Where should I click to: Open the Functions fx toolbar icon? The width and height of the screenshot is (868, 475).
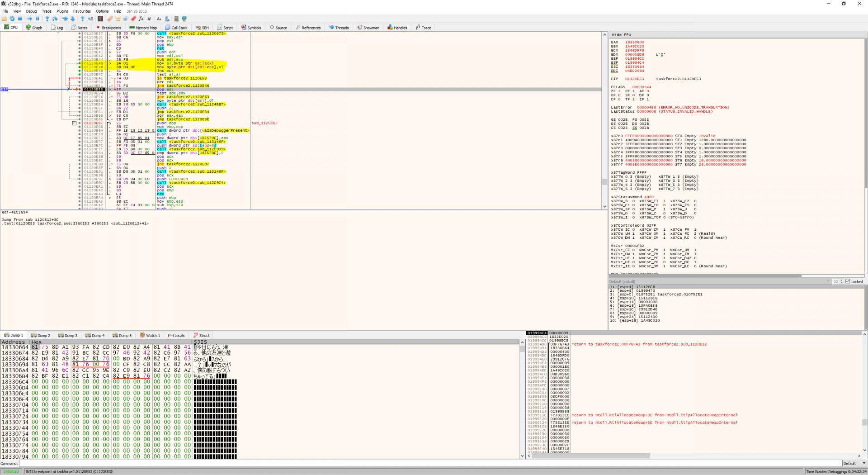click(x=141, y=19)
